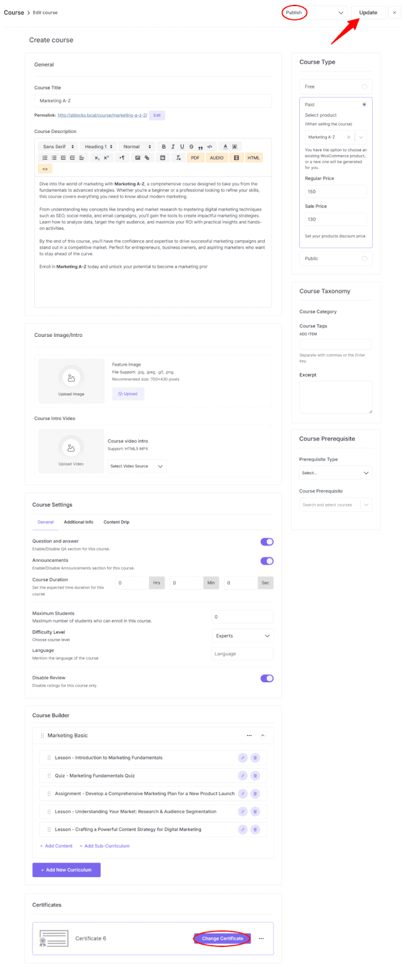The image size is (407, 980).
Task: Click the Sale Price input showing 130
Action: 335,219
